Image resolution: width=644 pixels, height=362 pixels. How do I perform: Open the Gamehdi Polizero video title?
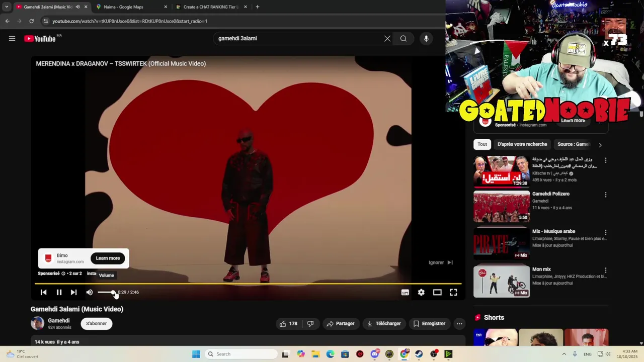551,194
